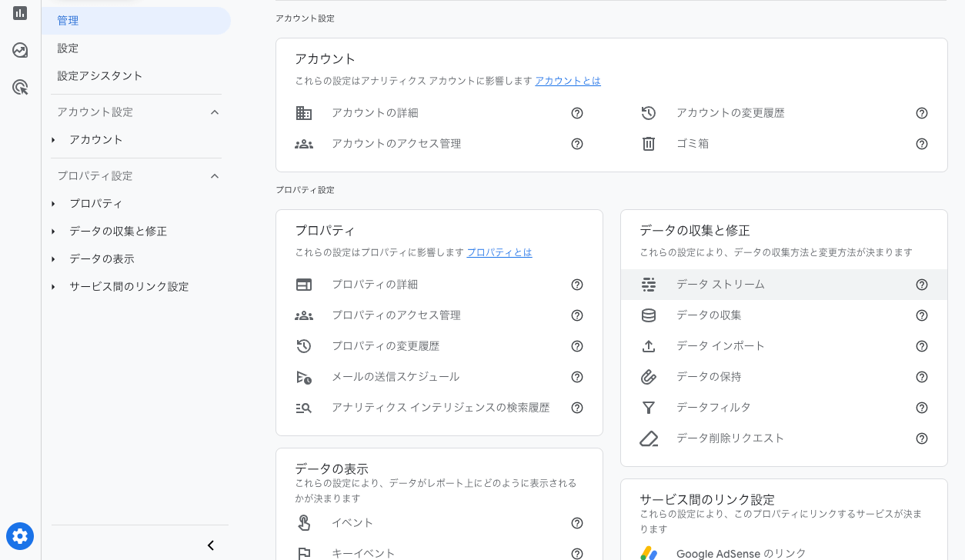Expand データの収集と修正 tree item
The image size is (965, 560).
53,232
